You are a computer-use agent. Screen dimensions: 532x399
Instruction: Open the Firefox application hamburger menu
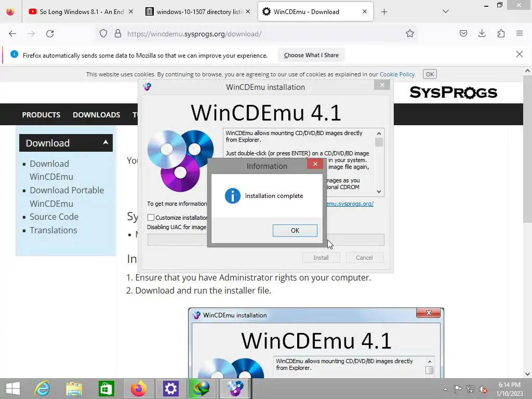tap(520, 33)
